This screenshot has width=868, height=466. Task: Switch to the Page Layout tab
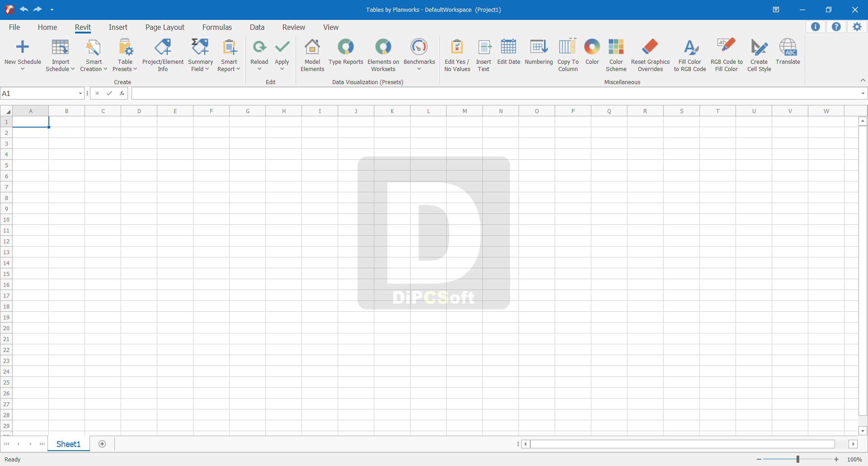165,27
